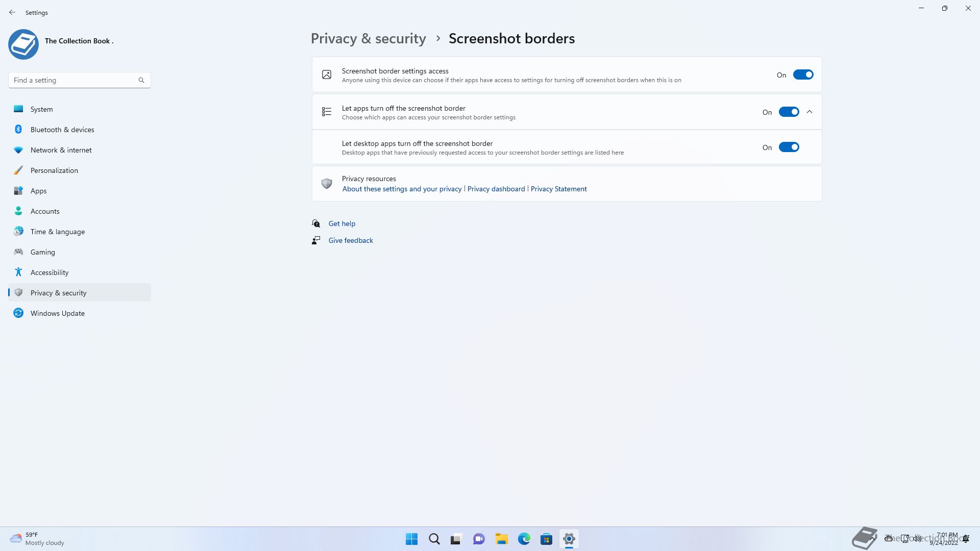Launch Microsoft Edge from the taskbar
Screen dimensions: 980x551
(x=524, y=539)
